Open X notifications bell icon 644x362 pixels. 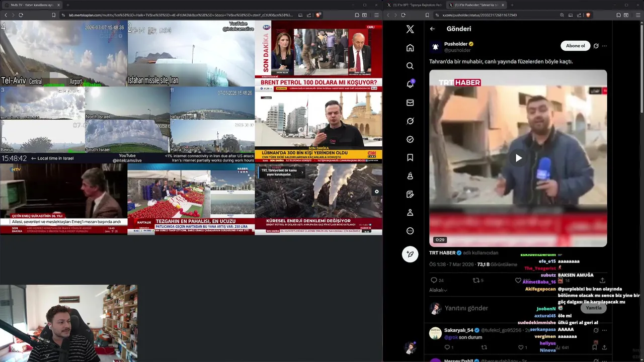tap(410, 84)
